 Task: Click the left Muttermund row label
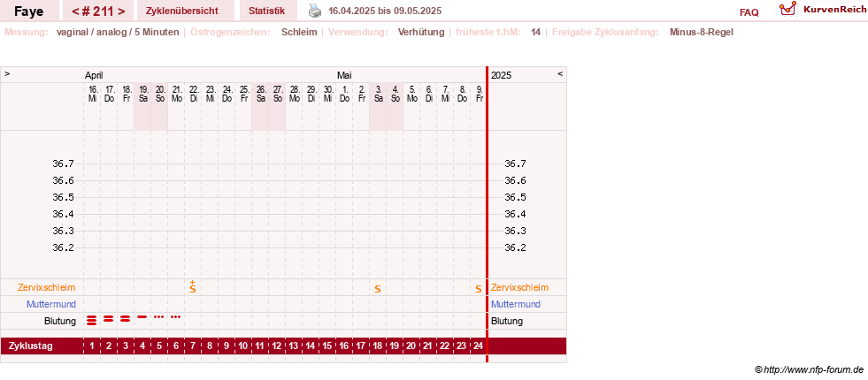(51, 304)
